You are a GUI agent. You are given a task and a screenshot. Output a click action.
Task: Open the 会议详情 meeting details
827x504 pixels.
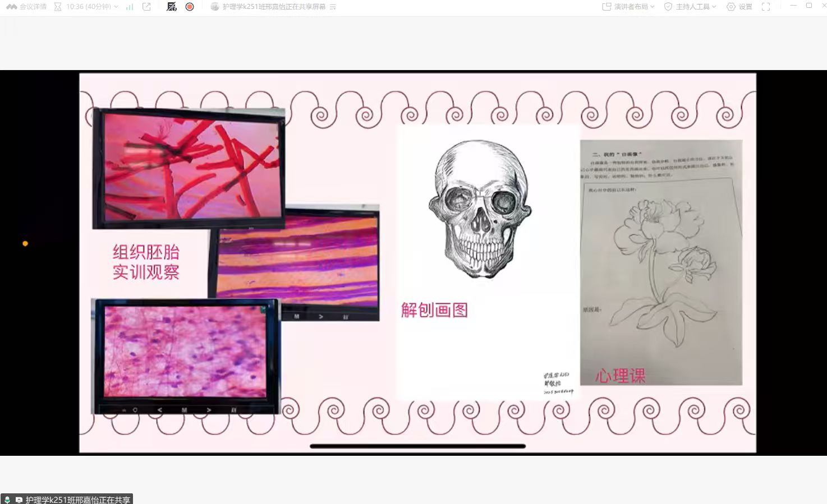[x=26, y=7]
